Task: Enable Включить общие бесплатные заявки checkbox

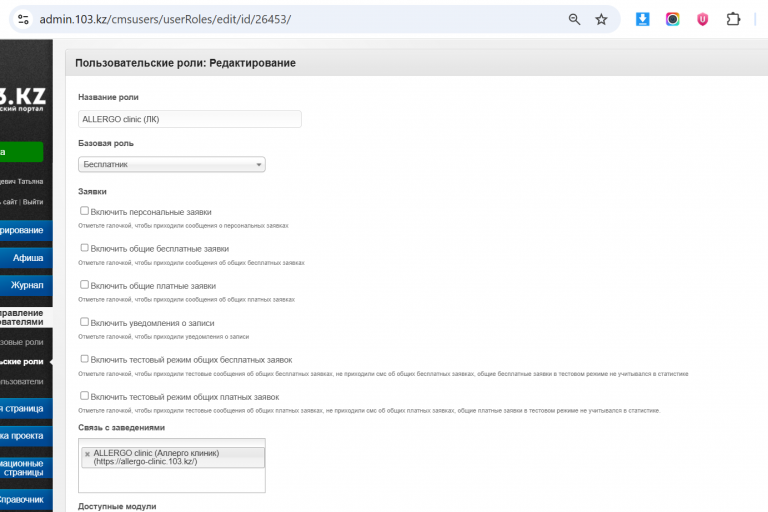Action: click(84, 247)
